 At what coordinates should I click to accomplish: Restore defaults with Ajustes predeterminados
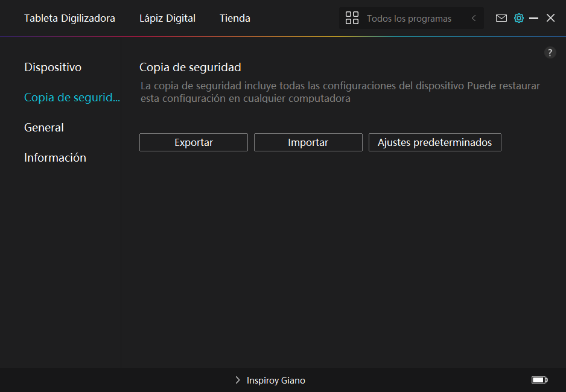click(434, 142)
